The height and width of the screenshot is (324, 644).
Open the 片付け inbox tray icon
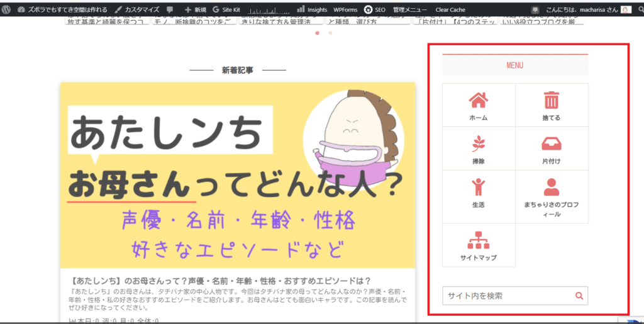pos(552,144)
